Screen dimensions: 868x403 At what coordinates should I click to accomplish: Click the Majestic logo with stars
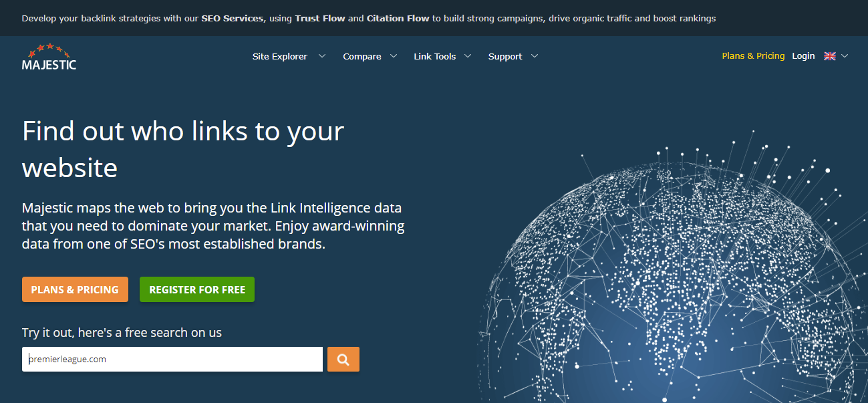[x=49, y=57]
